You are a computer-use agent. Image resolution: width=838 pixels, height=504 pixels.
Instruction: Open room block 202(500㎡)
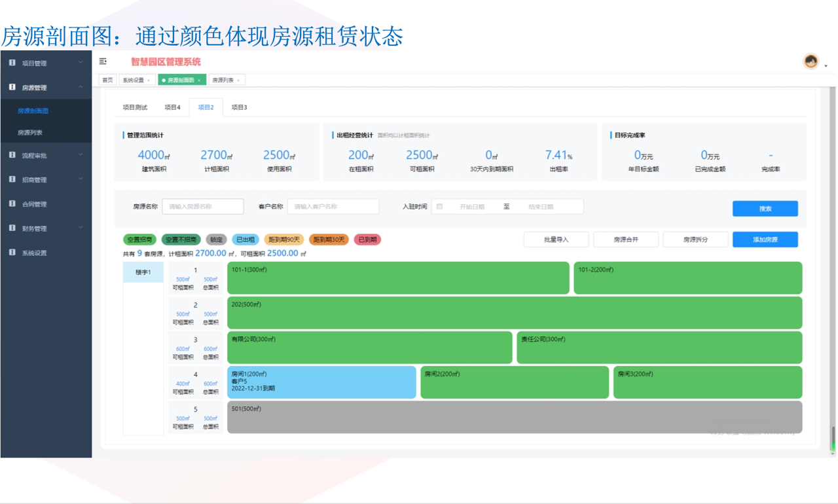pos(515,313)
